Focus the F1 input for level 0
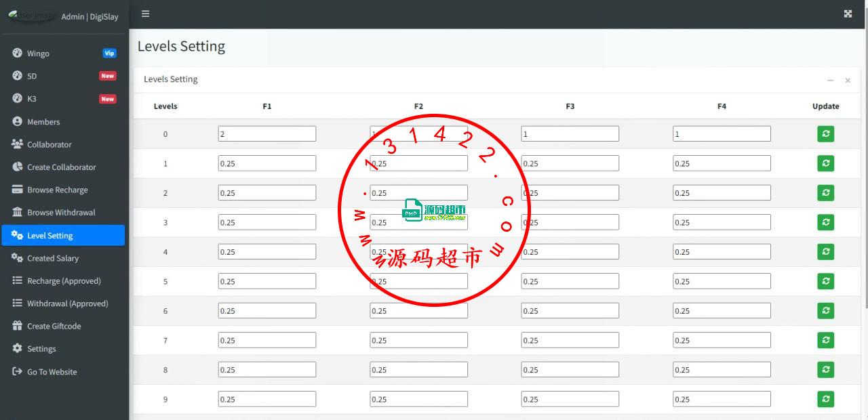 267,134
